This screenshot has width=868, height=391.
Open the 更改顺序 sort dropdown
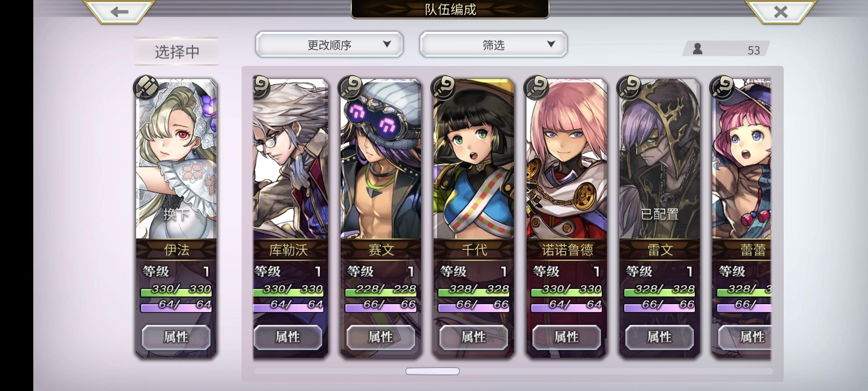point(329,45)
